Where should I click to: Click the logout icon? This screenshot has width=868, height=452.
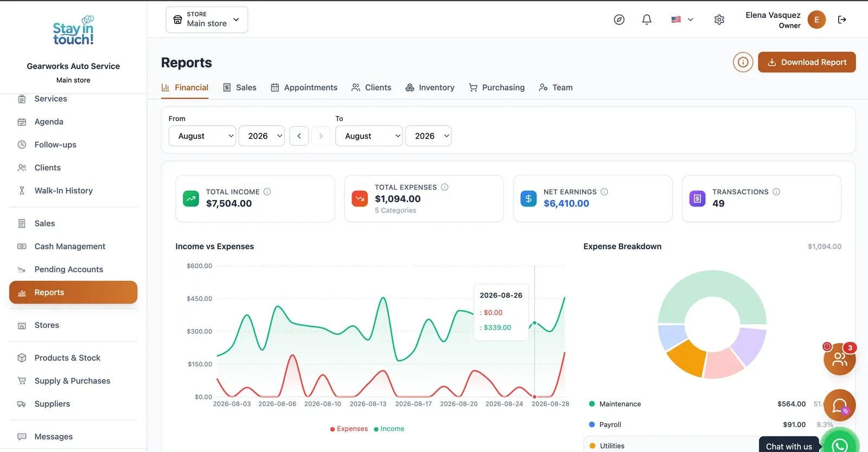pyautogui.click(x=842, y=20)
